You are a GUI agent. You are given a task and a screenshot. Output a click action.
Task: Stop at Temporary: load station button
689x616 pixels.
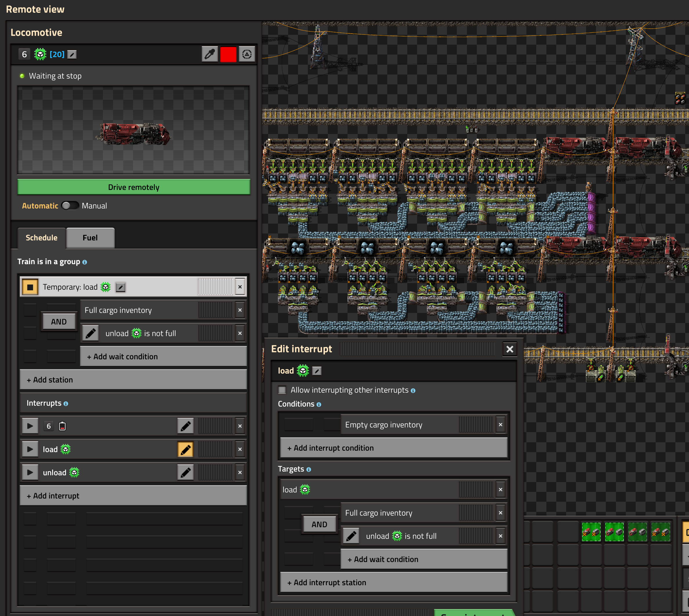(x=30, y=287)
